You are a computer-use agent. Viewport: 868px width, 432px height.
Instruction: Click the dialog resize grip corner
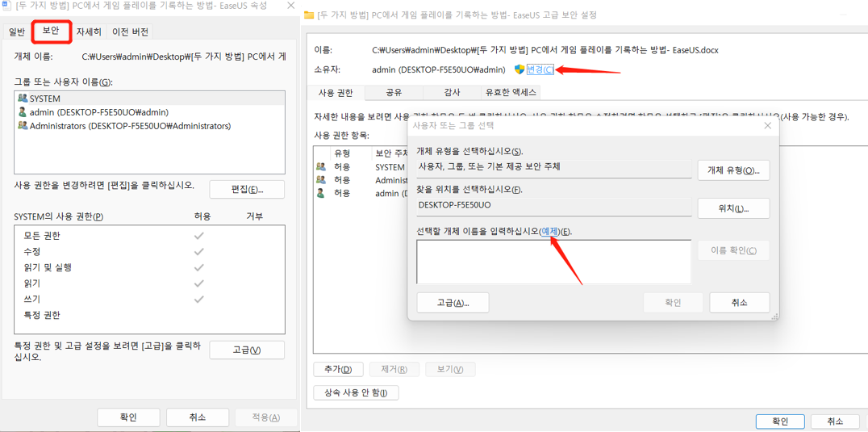point(775,317)
